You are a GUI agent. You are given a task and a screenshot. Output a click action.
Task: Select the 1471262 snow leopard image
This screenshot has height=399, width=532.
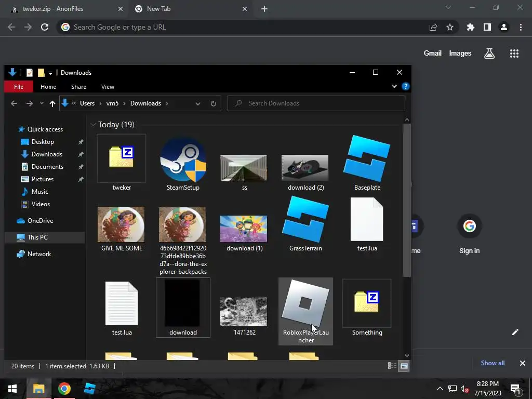[244, 315]
